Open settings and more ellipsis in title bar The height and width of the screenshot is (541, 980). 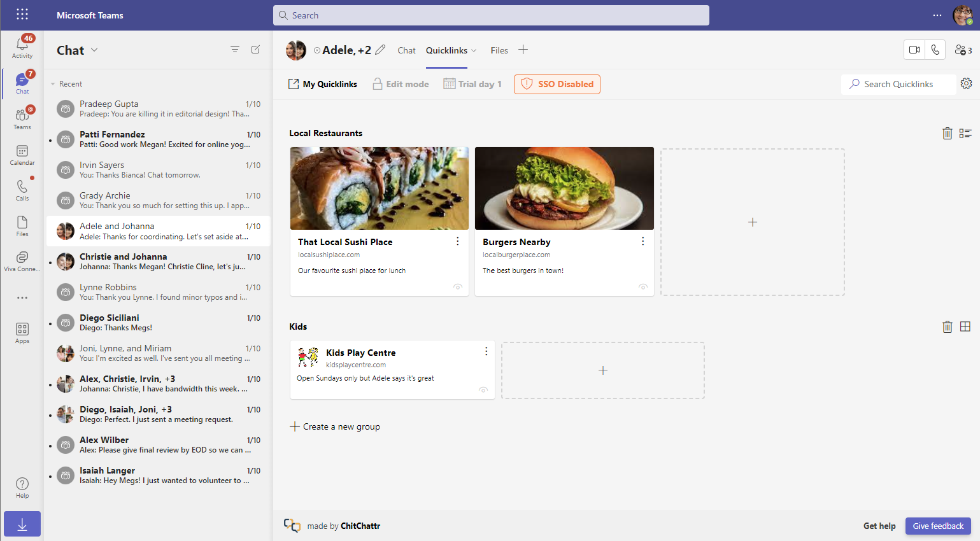coord(937,15)
